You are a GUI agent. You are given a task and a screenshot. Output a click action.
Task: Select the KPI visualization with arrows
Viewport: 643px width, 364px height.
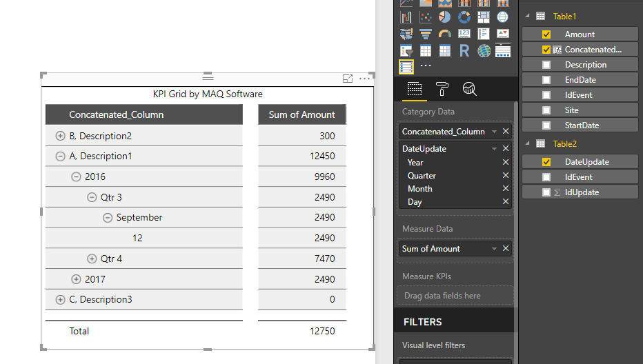503,34
